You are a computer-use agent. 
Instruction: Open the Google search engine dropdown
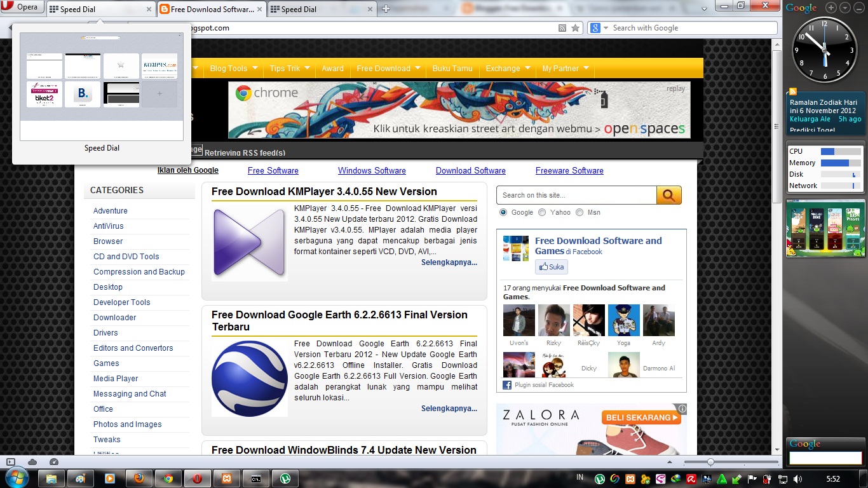(x=598, y=28)
